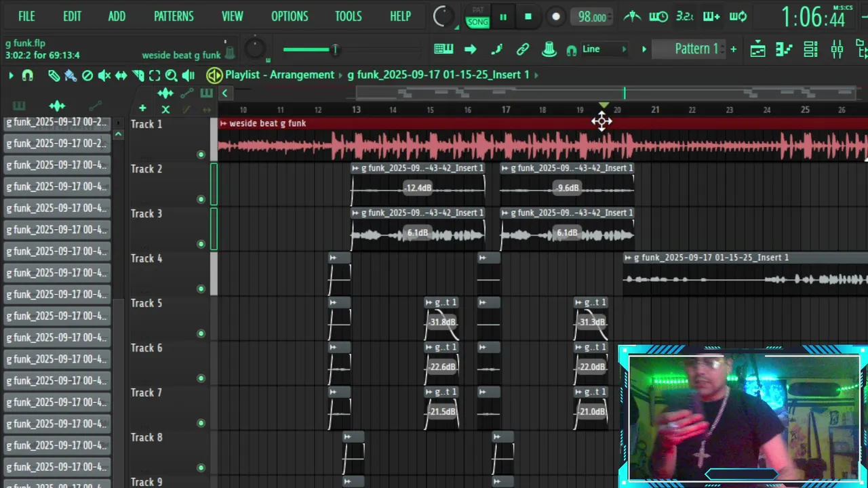
Task: Stop playback
Action: [x=528, y=18]
